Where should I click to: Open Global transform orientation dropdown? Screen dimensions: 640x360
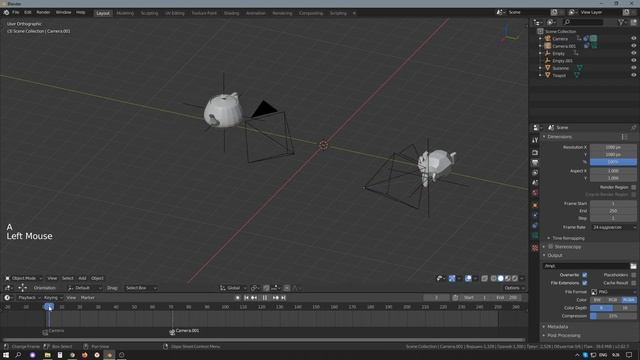tap(233, 288)
